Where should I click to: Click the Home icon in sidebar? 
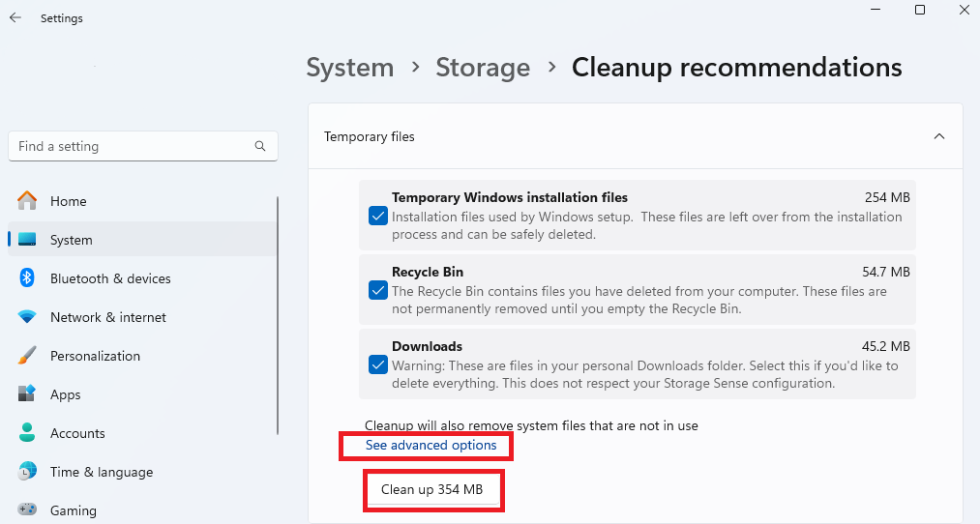pyautogui.click(x=27, y=201)
